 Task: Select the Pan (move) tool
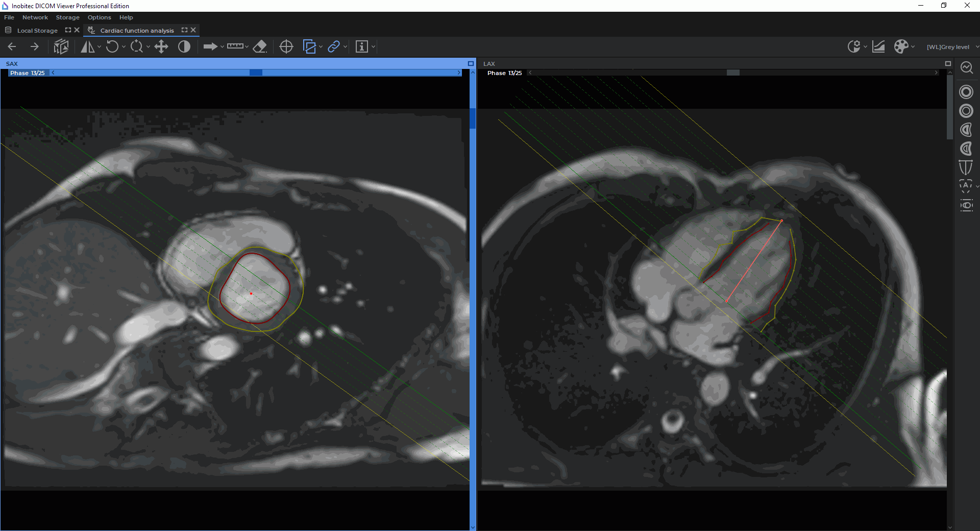[161, 47]
